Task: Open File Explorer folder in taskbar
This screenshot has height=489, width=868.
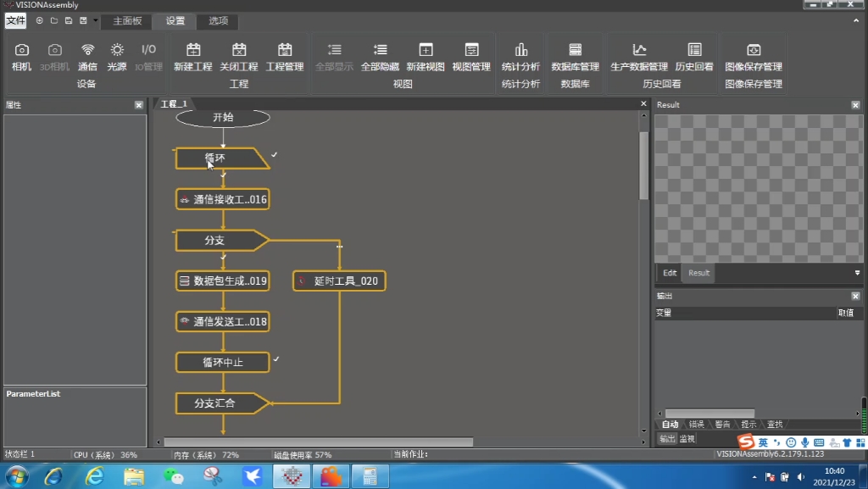Action: [x=134, y=476]
